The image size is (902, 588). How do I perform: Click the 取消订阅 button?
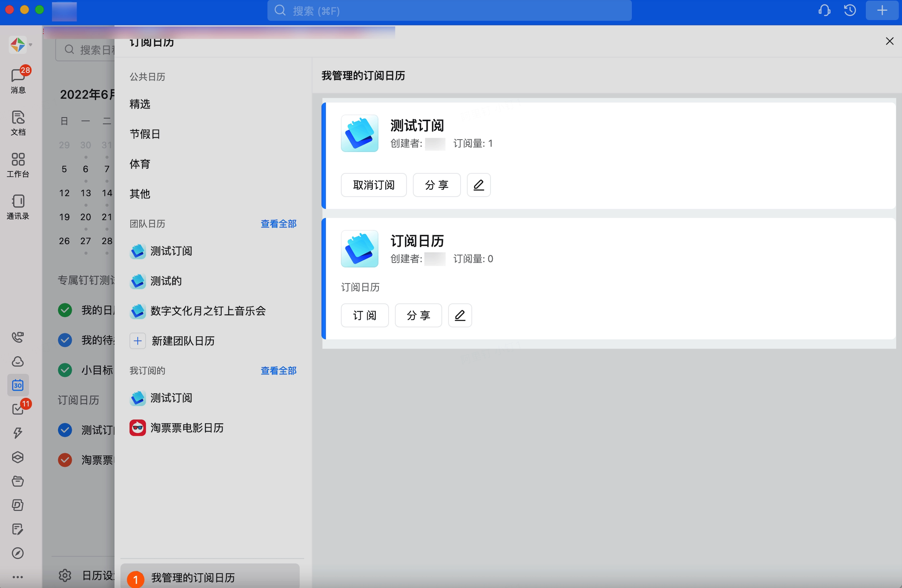[x=374, y=185]
